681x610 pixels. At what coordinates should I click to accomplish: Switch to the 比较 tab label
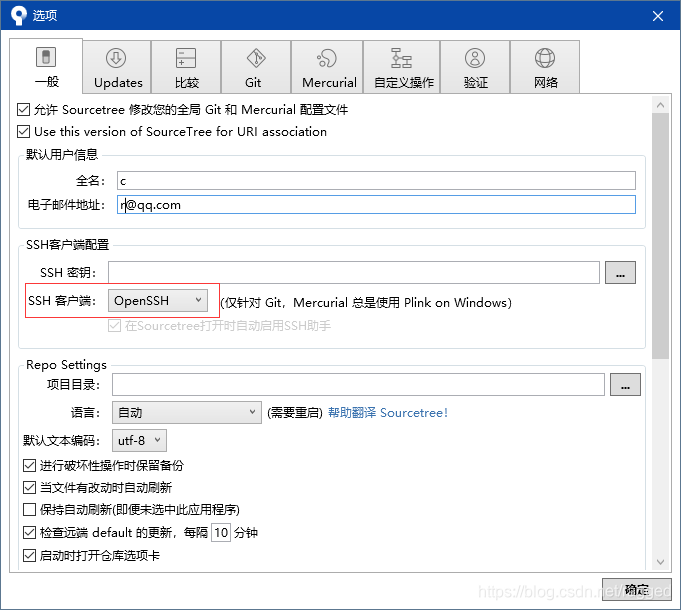pos(187,82)
